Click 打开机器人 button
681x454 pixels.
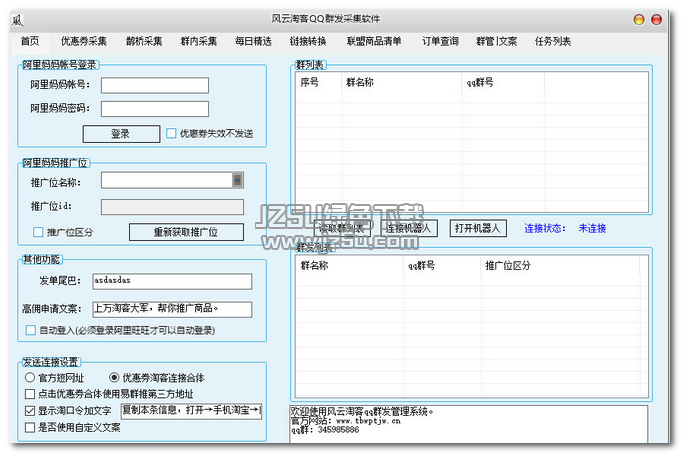(478, 228)
